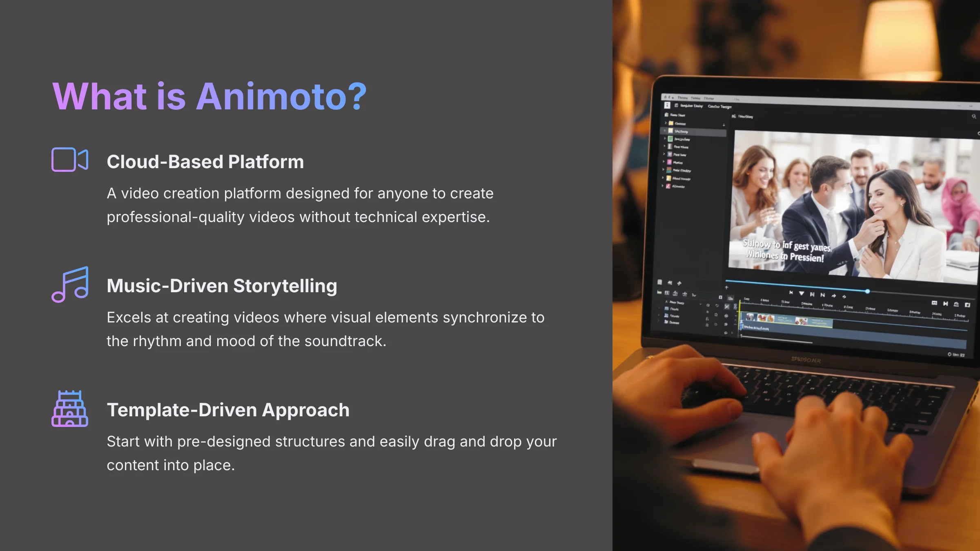980x551 pixels.
Task: Click the music notes icon beside Music-Driven Storytelling
Action: pos(70,284)
